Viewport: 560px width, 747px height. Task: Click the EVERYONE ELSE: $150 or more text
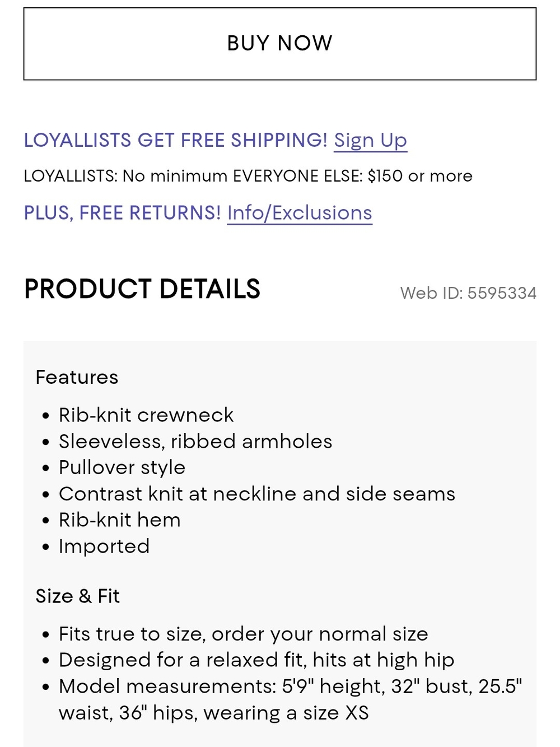[x=353, y=176]
